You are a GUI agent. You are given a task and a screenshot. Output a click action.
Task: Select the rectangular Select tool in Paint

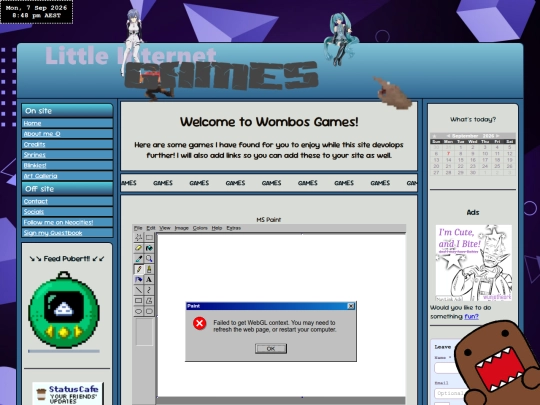coord(149,237)
